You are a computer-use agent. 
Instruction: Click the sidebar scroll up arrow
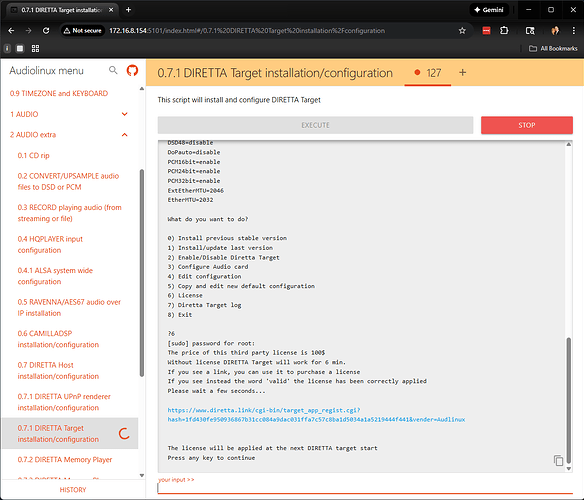tap(142, 89)
